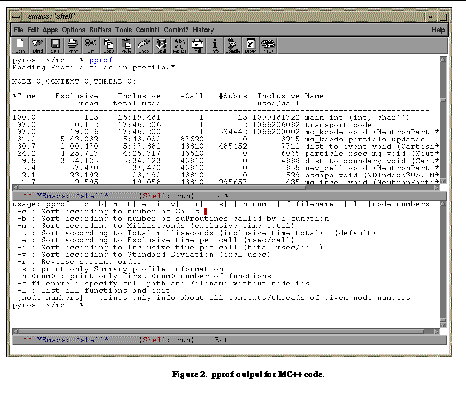The width and height of the screenshot is (466, 397).
Task: Open the Options menu dropdown
Action: pyautogui.click(x=73, y=30)
